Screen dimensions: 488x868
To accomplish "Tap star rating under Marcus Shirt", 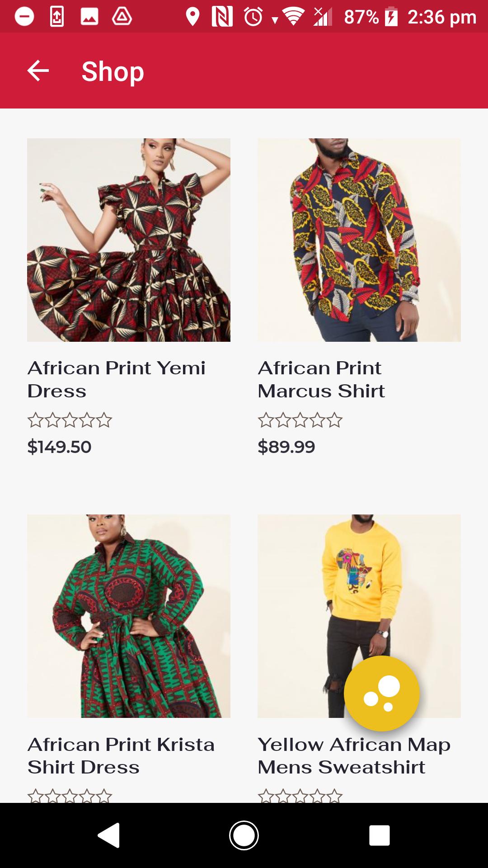I will [x=300, y=420].
